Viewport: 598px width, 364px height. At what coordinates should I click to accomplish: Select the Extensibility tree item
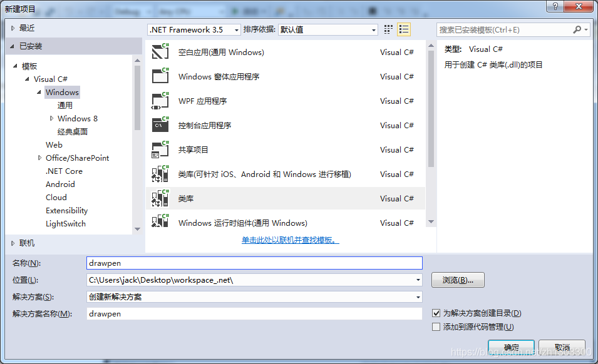(x=67, y=211)
